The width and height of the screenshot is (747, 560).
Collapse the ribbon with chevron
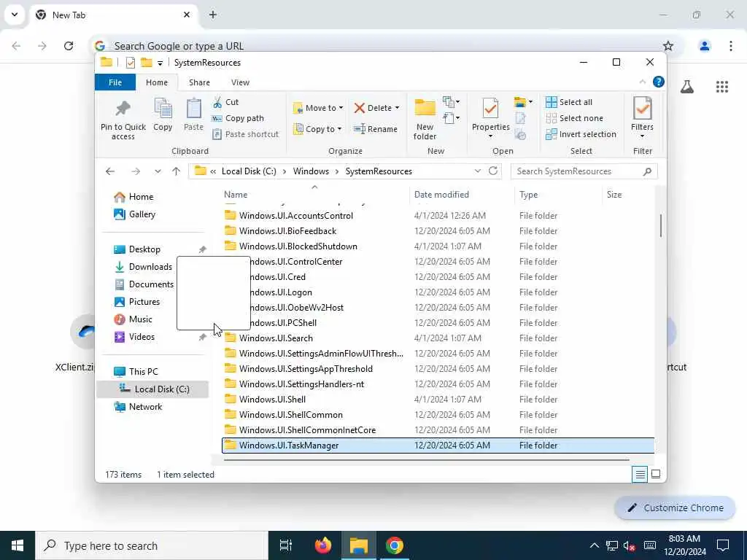[x=642, y=82]
